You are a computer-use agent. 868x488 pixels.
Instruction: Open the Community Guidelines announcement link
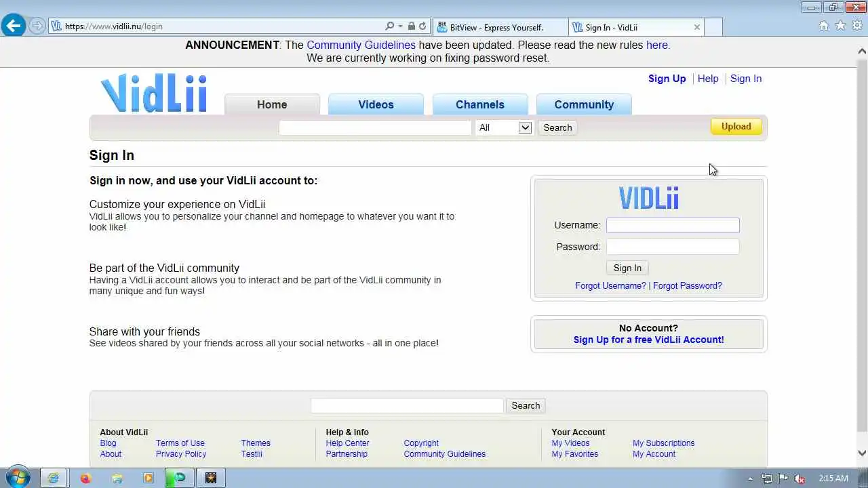(x=361, y=45)
